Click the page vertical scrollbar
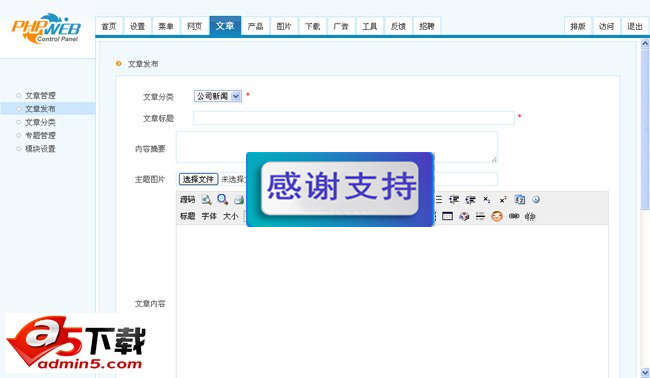650x378 pixels. pos(645,207)
